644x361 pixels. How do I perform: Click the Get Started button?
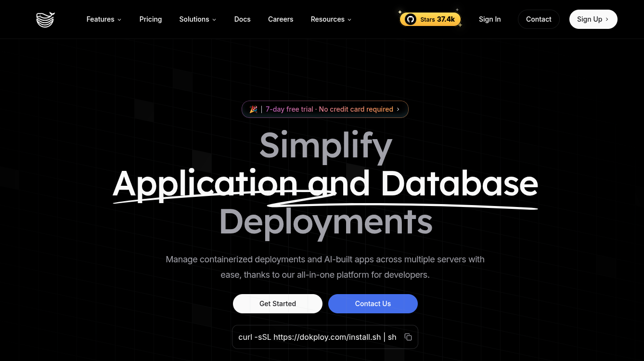pyautogui.click(x=278, y=304)
